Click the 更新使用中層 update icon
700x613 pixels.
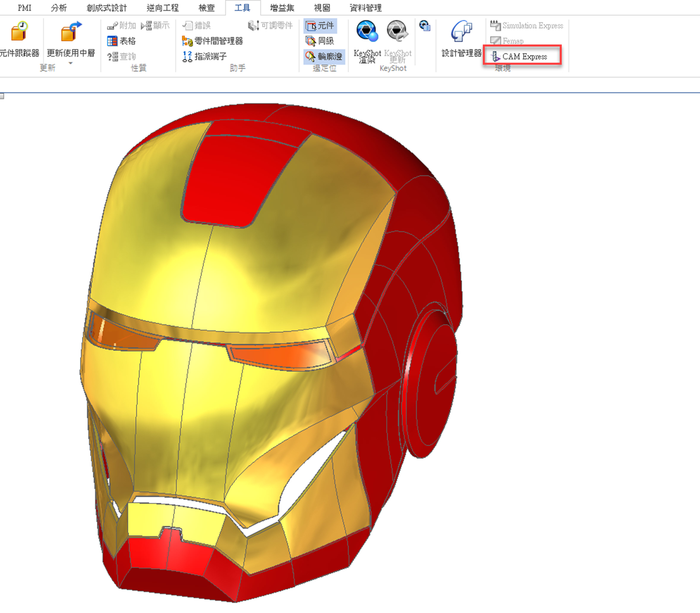[x=71, y=32]
